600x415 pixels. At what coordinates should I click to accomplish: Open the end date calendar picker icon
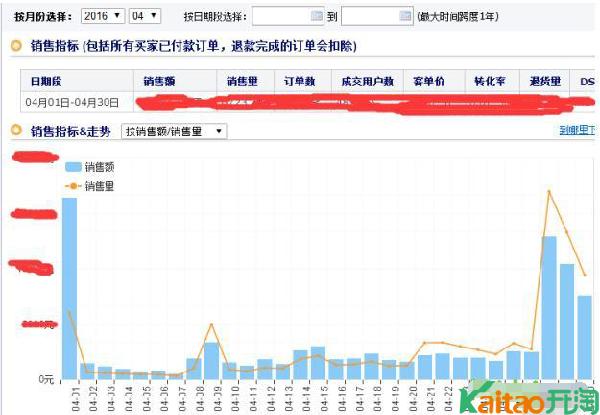tap(405, 17)
